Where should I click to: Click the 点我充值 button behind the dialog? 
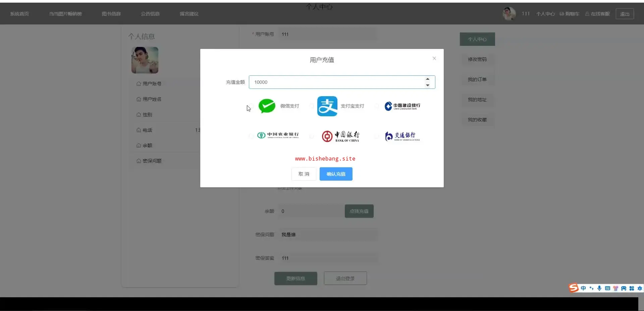tap(359, 211)
